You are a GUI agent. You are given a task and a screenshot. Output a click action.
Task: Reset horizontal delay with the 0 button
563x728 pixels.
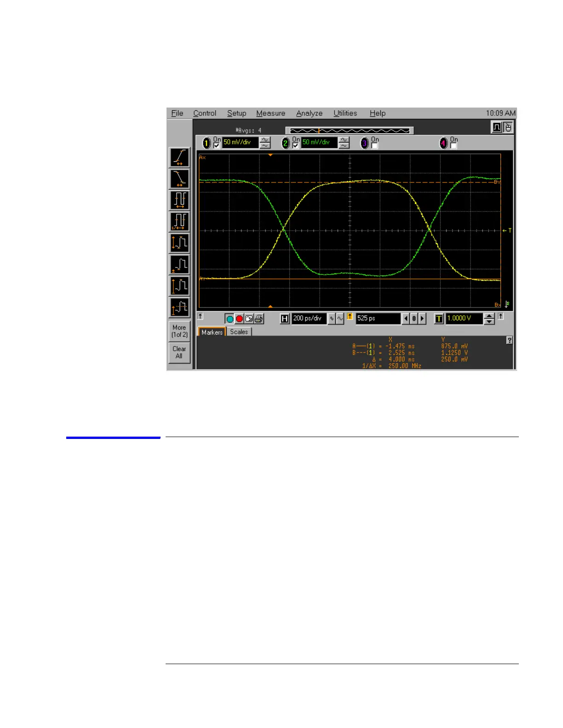tap(414, 318)
